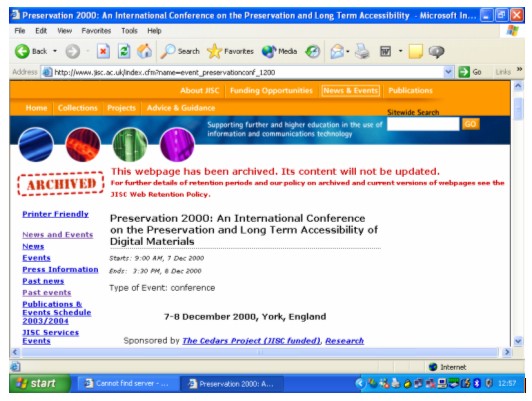Image resolution: width=532 pixels, height=401 pixels.
Task: Expand the Links toolbar chevron
Action: tap(519, 69)
